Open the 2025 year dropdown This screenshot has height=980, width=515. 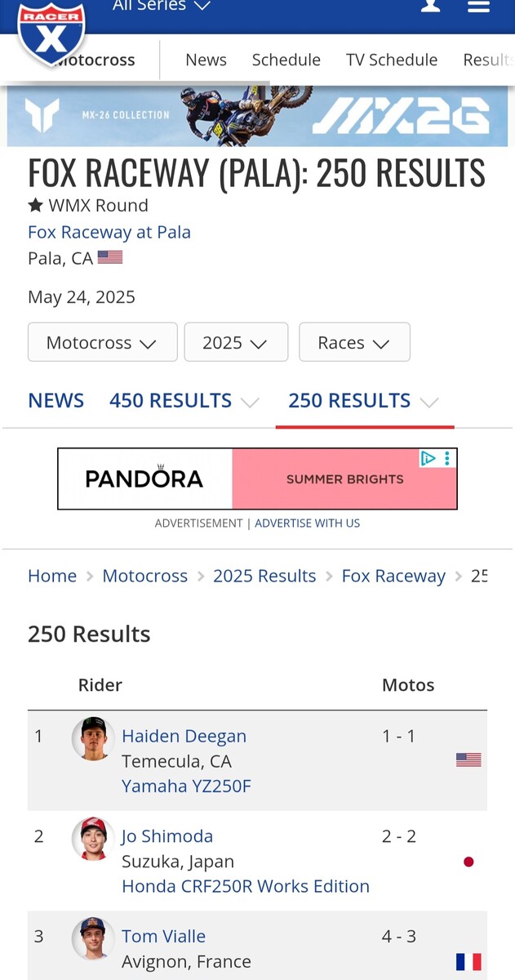(x=236, y=342)
